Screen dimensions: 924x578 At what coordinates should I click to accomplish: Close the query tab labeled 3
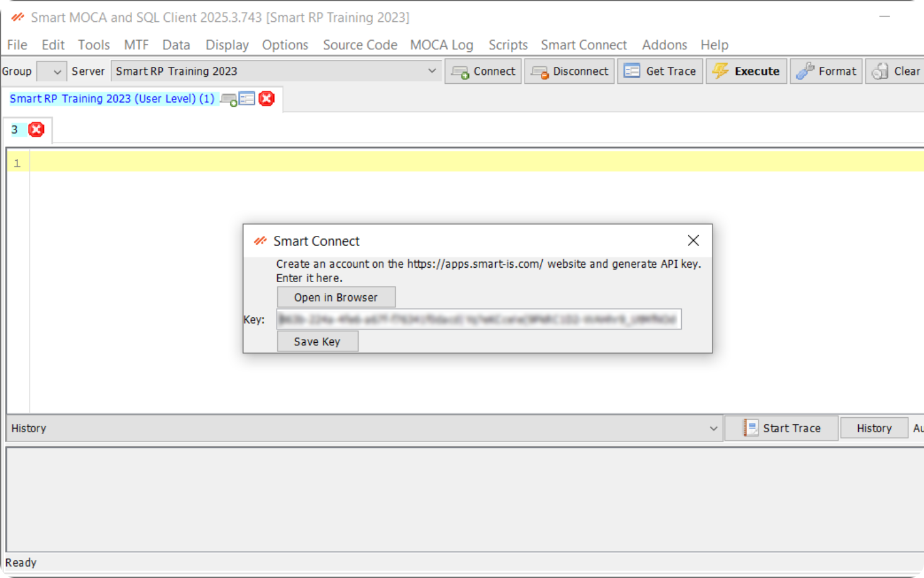tap(36, 129)
